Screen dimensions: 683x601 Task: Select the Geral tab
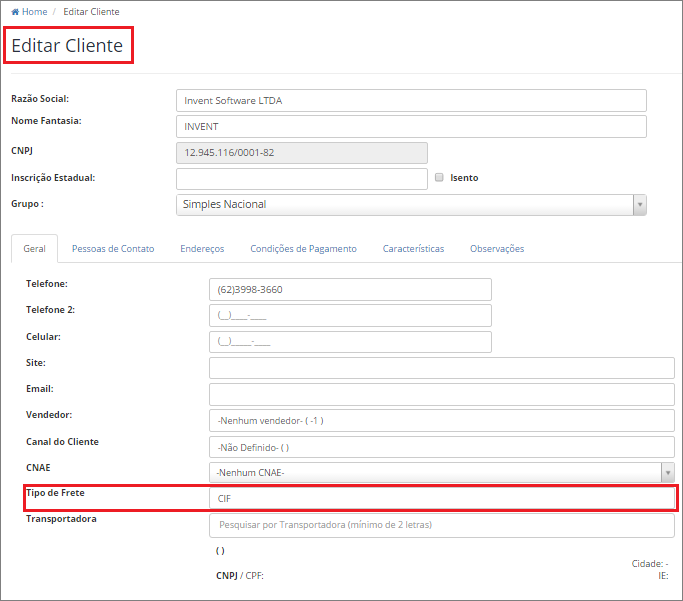[34, 249]
